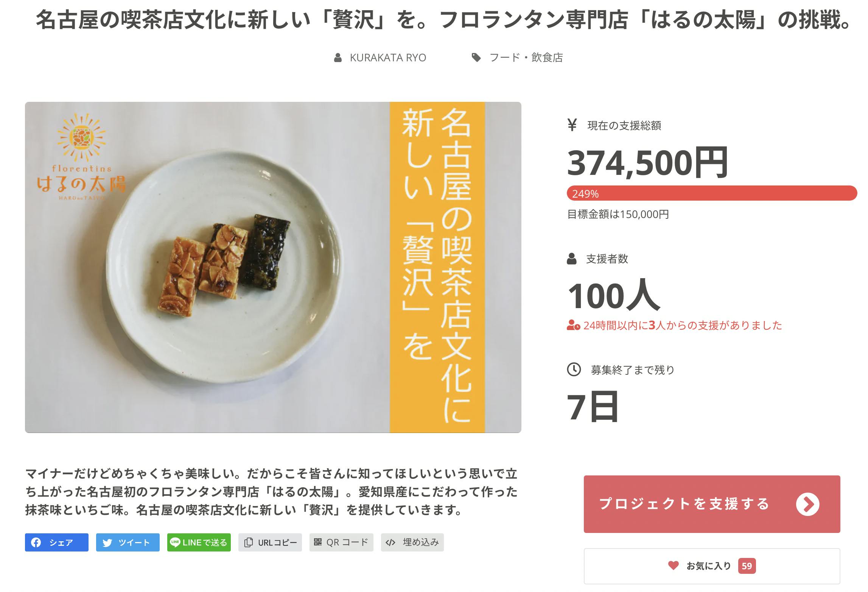
Task: Click the 59 favorites count badge
Action: 747,566
